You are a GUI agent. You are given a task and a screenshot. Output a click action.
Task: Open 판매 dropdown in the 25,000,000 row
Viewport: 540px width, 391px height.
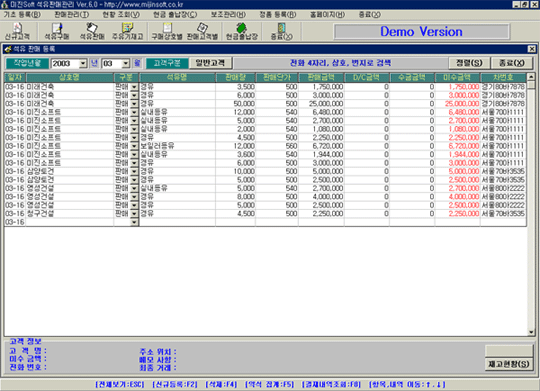tap(134, 104)
